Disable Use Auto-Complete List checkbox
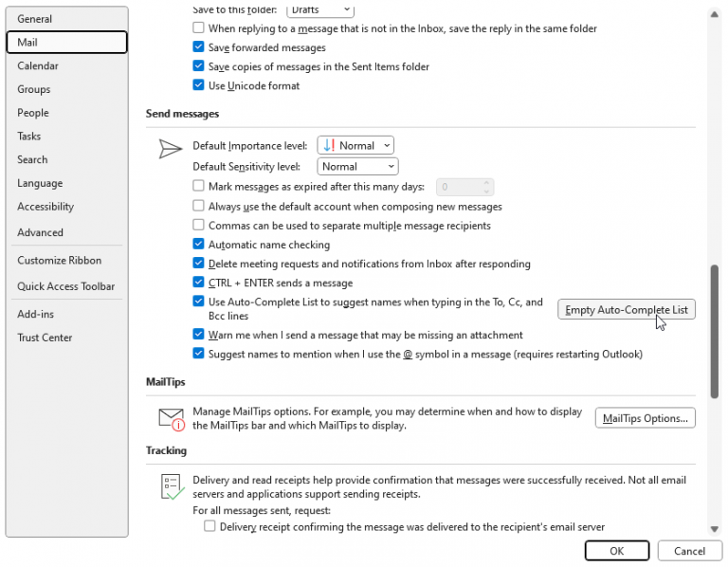728x567 pixels. (x=198, y=301)
